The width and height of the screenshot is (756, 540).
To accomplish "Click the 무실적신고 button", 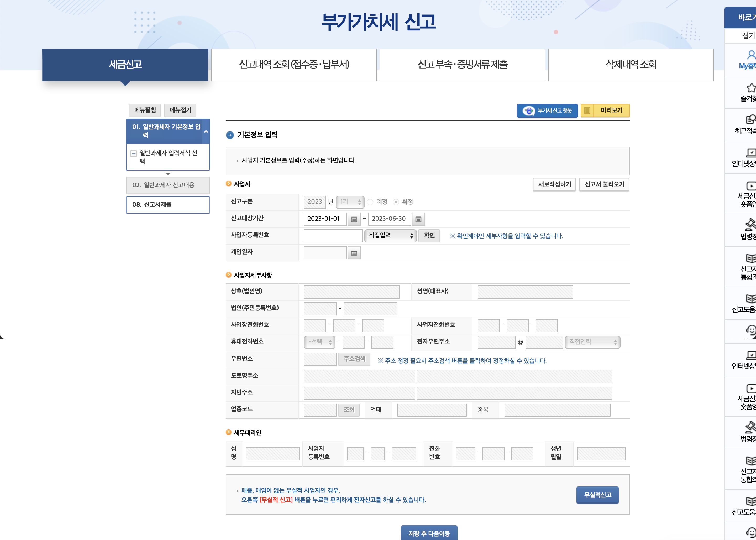I will (597, 495).
